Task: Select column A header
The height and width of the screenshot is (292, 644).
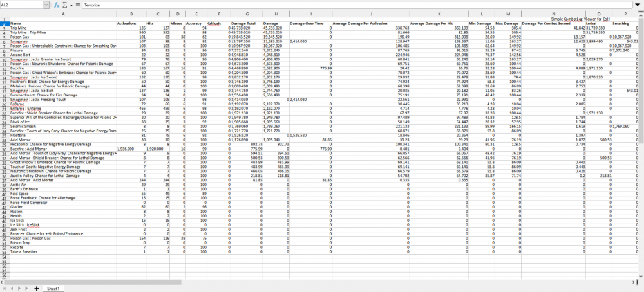Action: coord(62,14)
